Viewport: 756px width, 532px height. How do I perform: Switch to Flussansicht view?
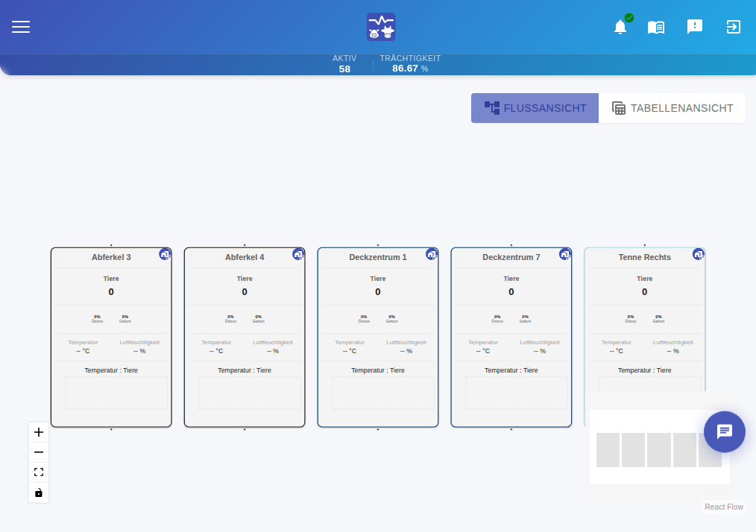(x=535, y=108)
